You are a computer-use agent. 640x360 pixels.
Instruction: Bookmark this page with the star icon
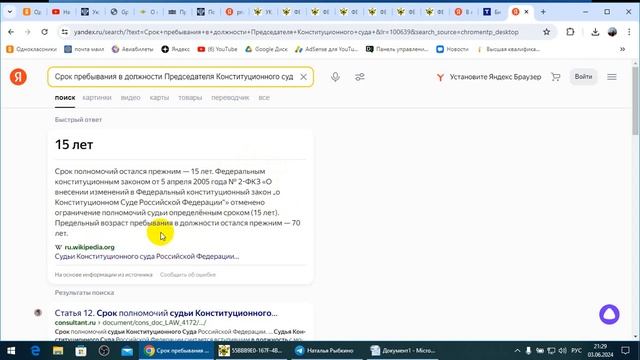click(x=546, y=32)
